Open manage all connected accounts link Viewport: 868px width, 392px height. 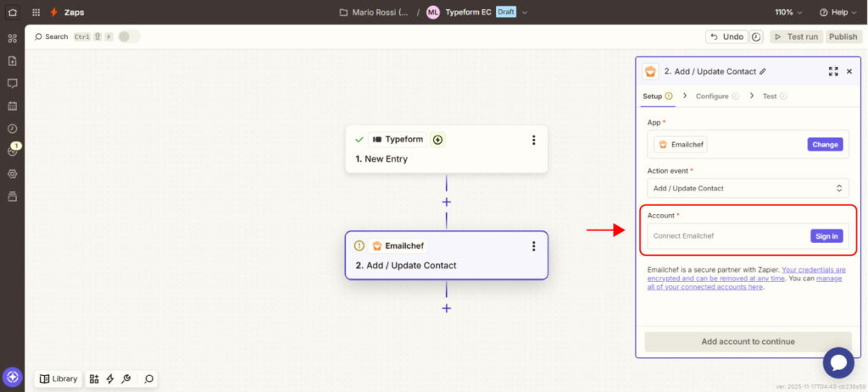click(x=744, y=283)
